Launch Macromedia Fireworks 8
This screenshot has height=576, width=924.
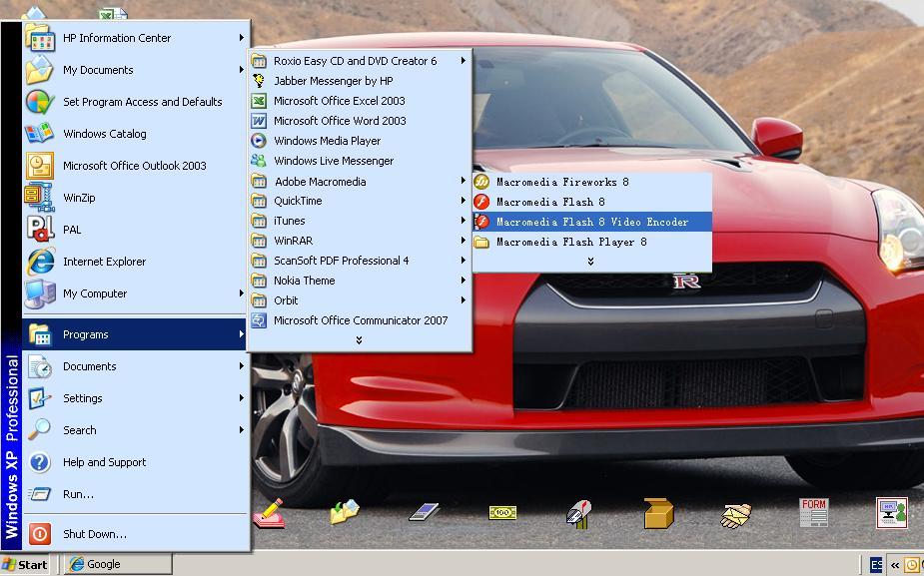[x=592, y=182]
